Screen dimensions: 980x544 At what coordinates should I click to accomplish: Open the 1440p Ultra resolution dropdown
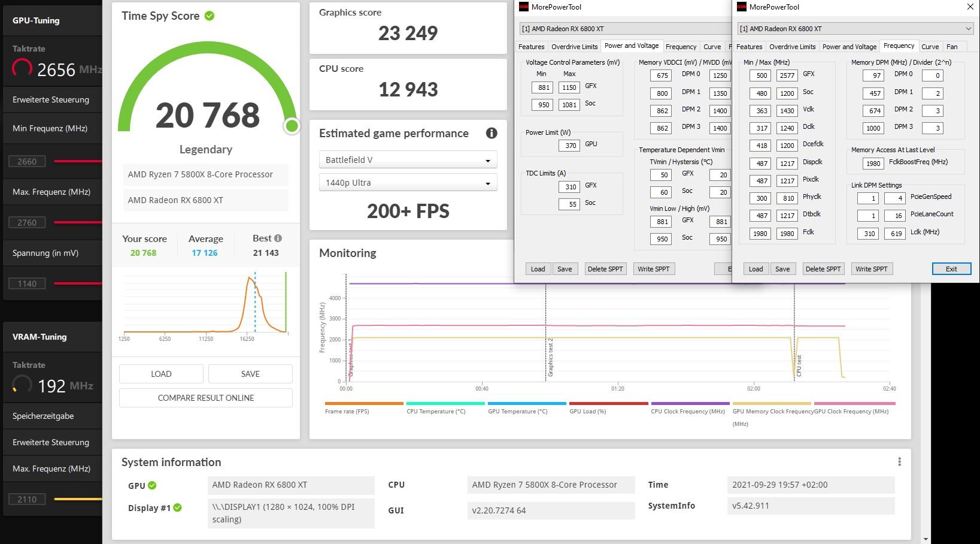click(x=408, y=183)
